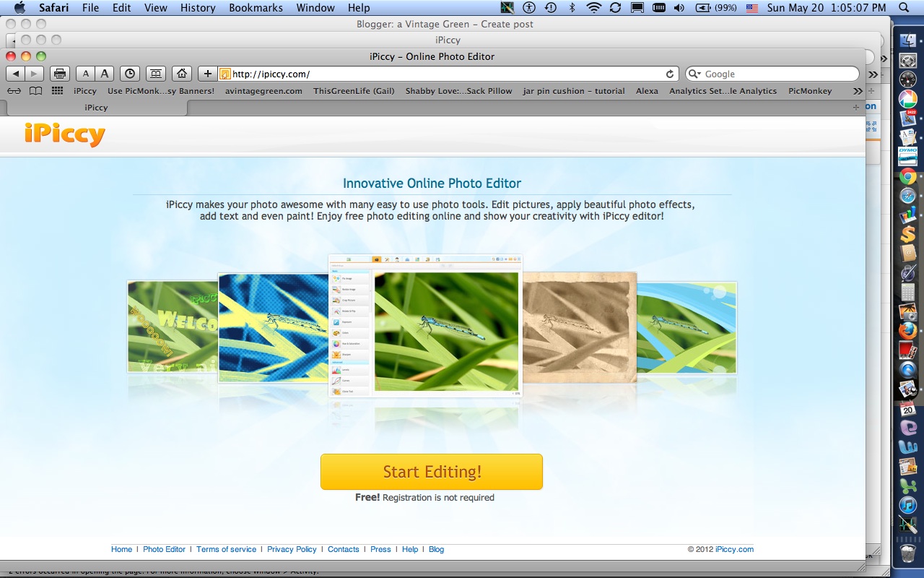Screen dimensions: 924x578
Task: Expand the toolbar overflow chevrons
Action: pyautogui.click(x=872, y=73)
